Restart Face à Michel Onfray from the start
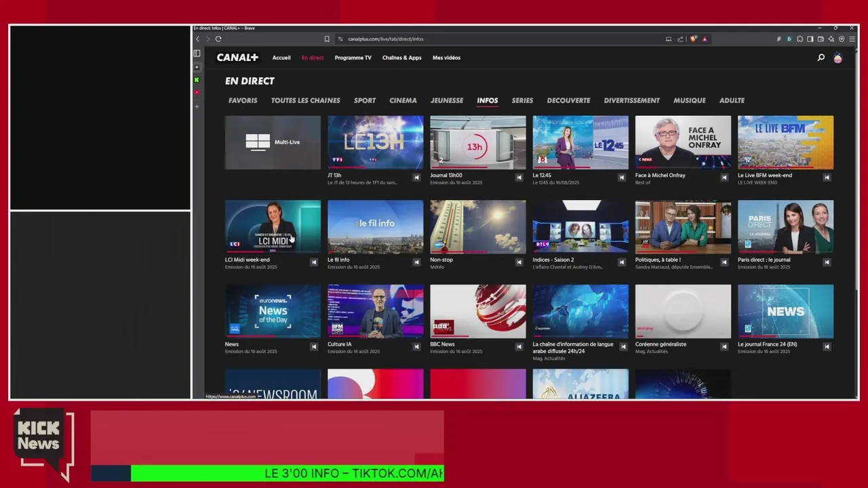 pos(724,178)
